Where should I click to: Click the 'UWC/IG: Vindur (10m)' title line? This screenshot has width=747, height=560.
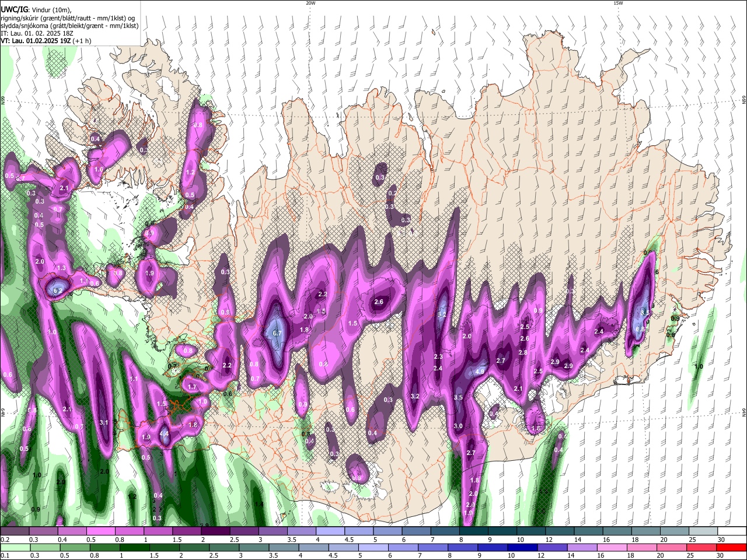36,10
